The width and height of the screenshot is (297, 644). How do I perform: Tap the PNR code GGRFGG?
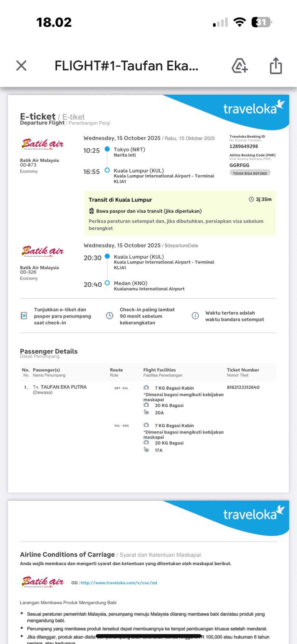pyautogui.click(x=239, y=165)
